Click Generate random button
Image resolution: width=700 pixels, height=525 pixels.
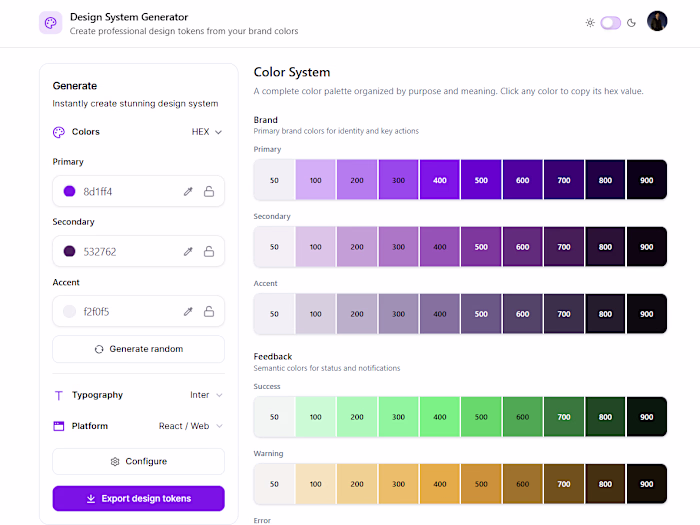[138, 349]
